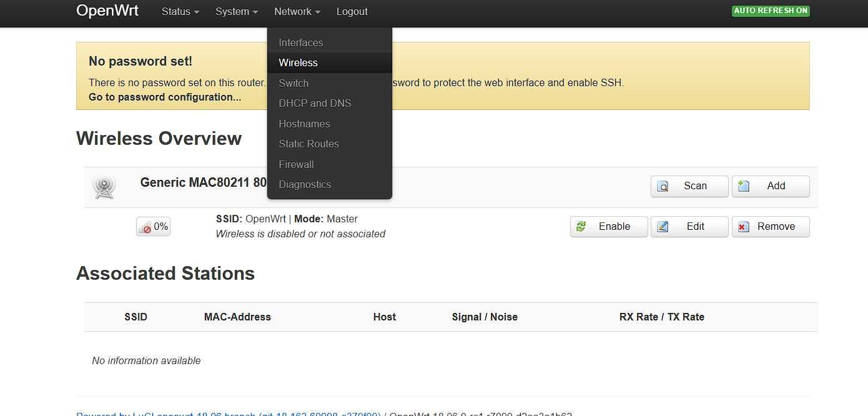Click the RX Rate / TX Rate header
The height and width of the screenshot is (416, 868).
pyautogui.click(x=662, y=317)
